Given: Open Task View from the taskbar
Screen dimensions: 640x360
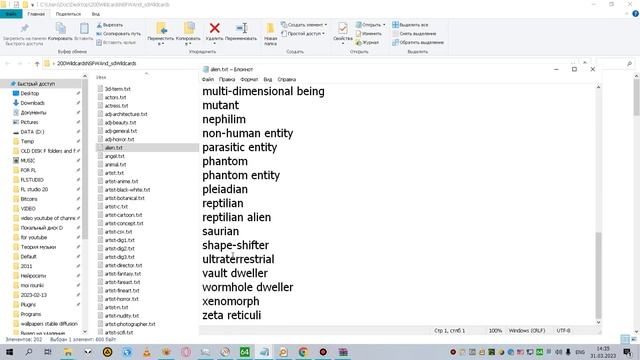Looking at the screenshot, I should click(x=48, y=352).
